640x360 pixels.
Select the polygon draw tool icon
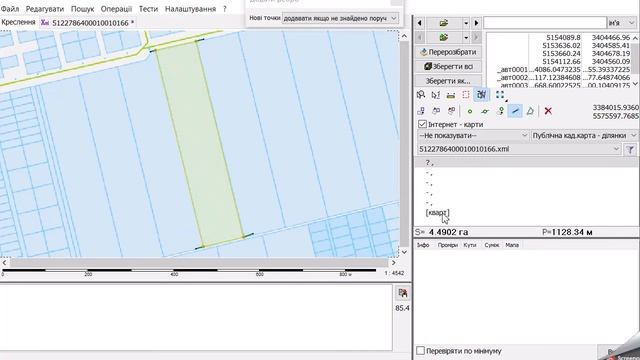[x=530, y=111]
